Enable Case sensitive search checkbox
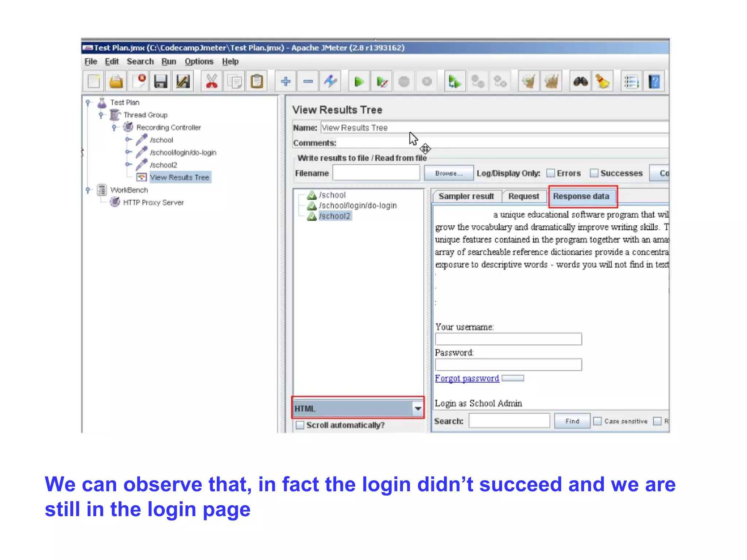The image size is (747, 560). click(597, 421)
